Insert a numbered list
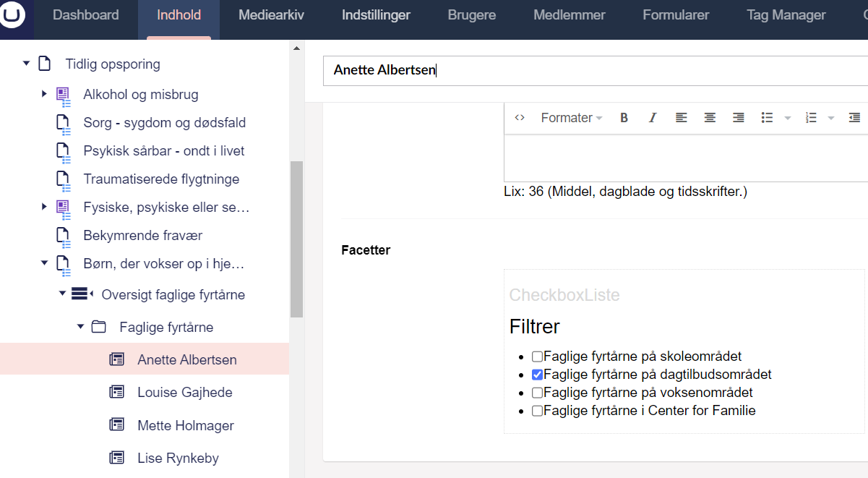This screenshot has height=478, width=868. pos(811,118)
